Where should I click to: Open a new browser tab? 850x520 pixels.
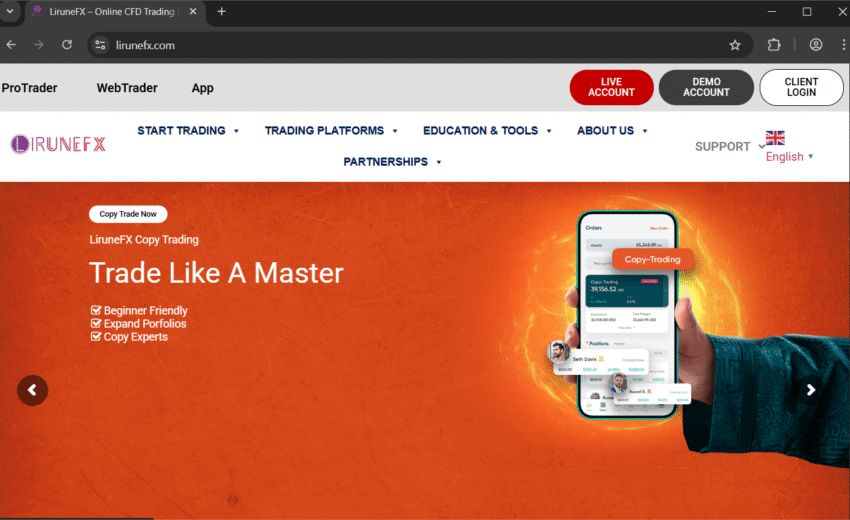[x=221, y=12]
